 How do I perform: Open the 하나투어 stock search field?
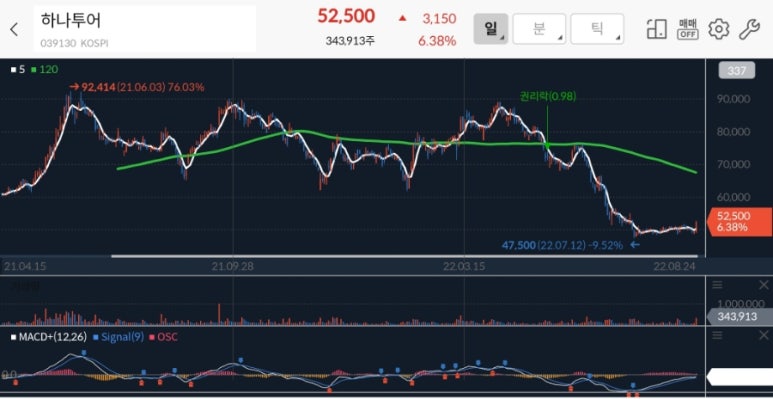tap(145, 29)
